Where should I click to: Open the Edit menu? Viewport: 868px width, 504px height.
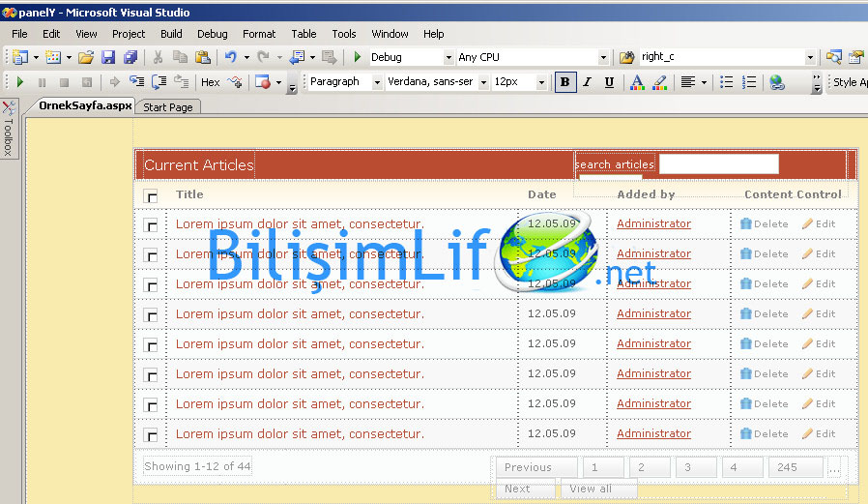click(51, 34)
